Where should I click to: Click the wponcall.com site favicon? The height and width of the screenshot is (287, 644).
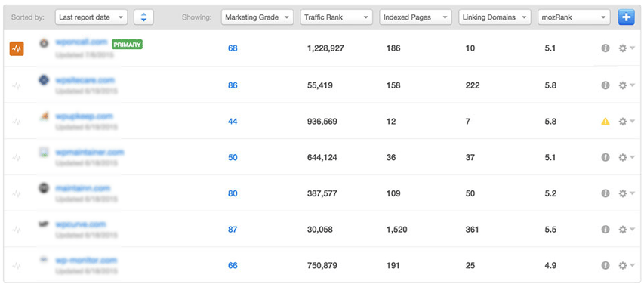(x=44, y=43)
